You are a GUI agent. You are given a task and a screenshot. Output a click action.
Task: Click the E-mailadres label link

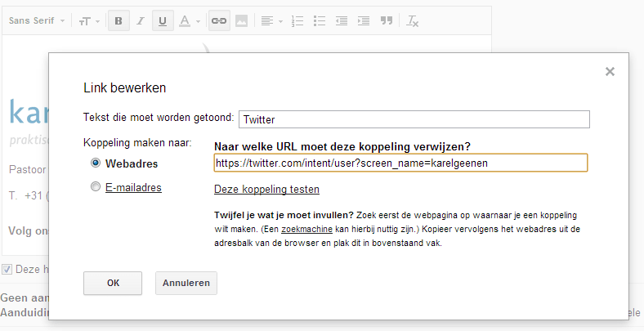(133, 188)
